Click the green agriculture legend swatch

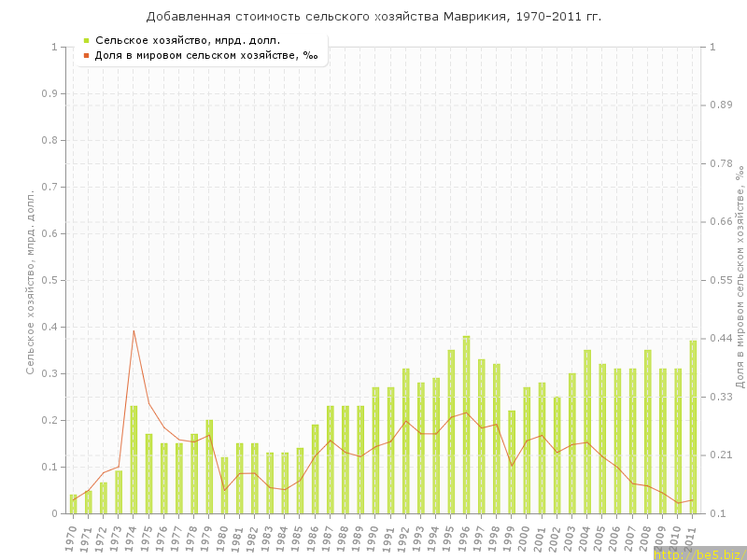click(x=86, y=40)
